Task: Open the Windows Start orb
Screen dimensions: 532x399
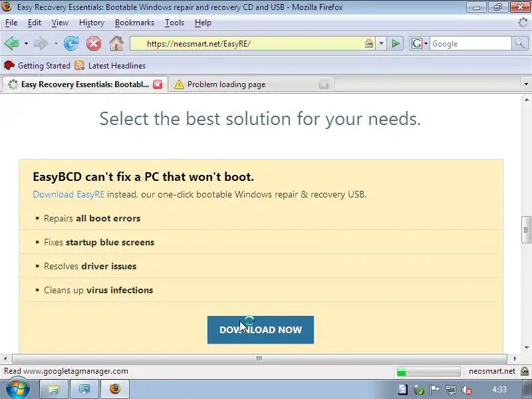Action: tap(17, 389)
